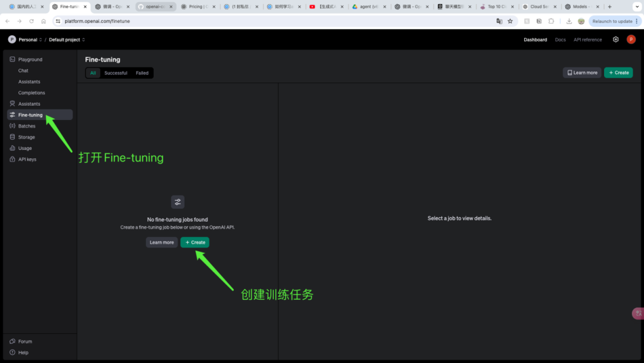Switch to the Cloud Ser browser tab

[538, 7]
